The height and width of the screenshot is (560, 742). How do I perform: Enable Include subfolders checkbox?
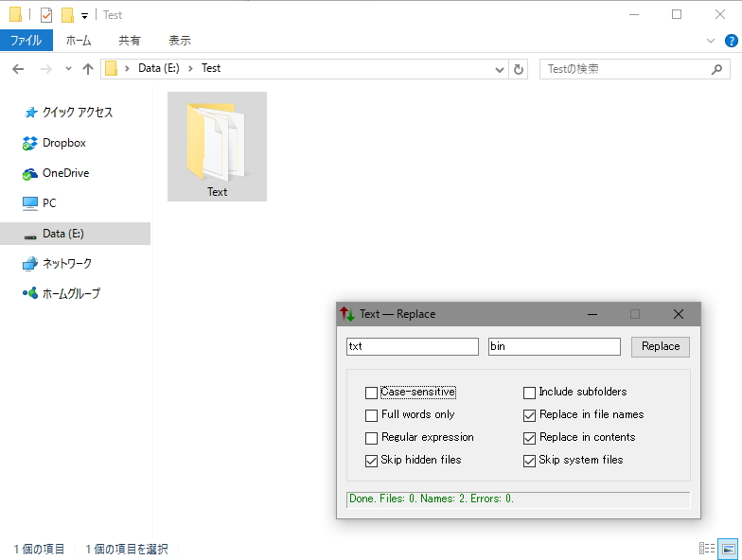pyautogui.click(x=529, y=393)
